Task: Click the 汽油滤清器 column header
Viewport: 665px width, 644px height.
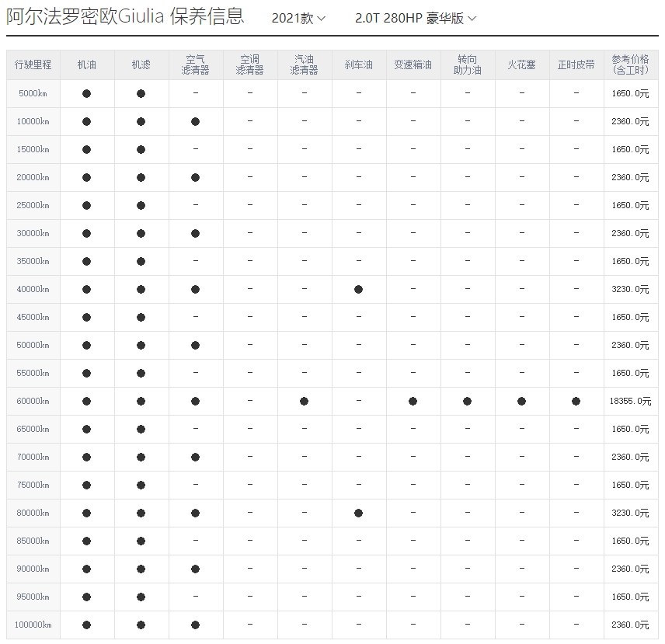Action: (304, 65)
